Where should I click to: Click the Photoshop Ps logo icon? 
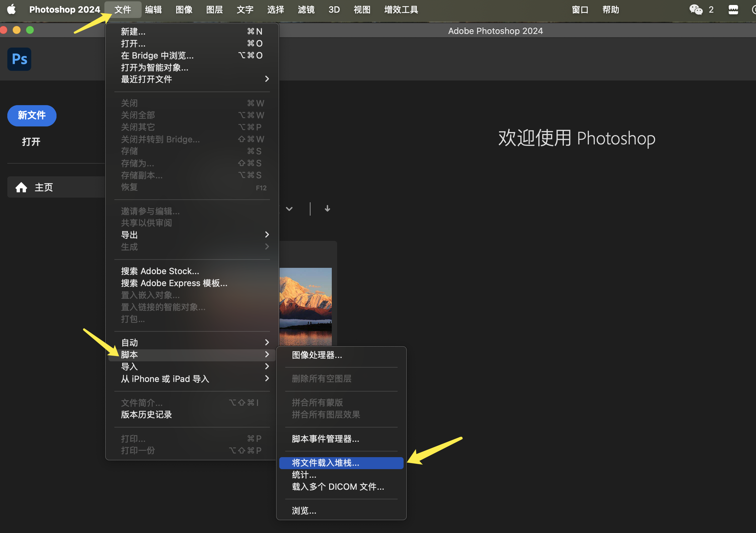19,59
